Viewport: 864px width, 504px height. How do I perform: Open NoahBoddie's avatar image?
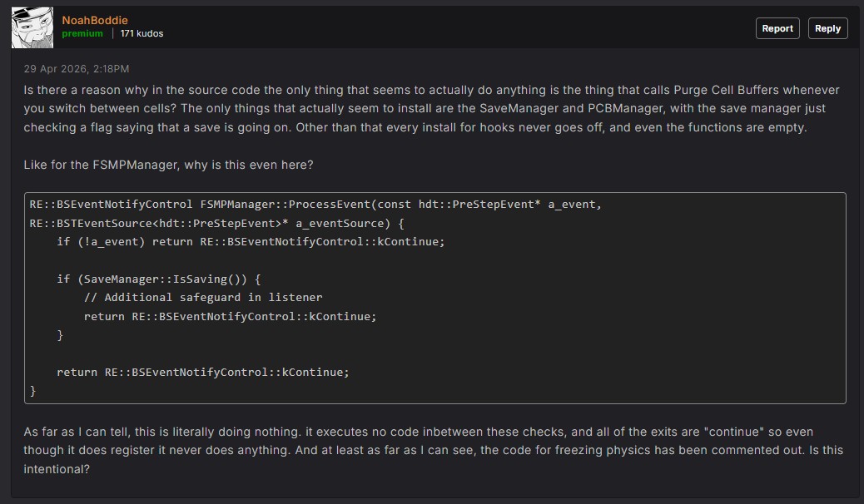coord(32,27)
